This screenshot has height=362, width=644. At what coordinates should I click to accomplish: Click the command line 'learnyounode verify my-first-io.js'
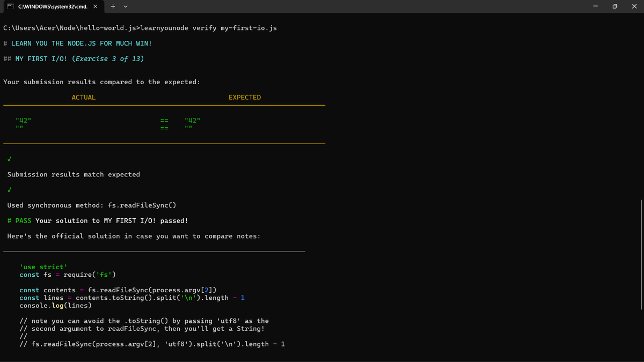(x=209, y=27)
